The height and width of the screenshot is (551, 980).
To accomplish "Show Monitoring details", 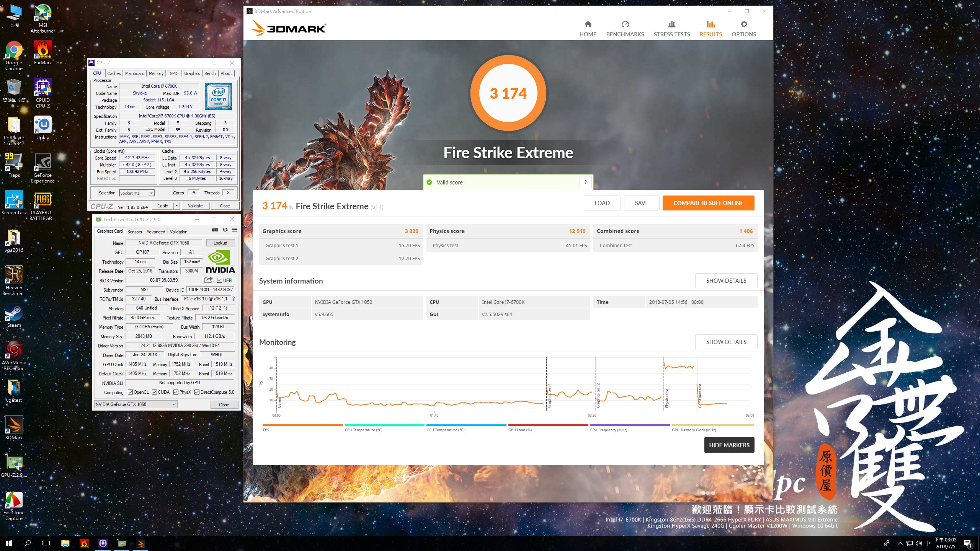I will (726, 342).
